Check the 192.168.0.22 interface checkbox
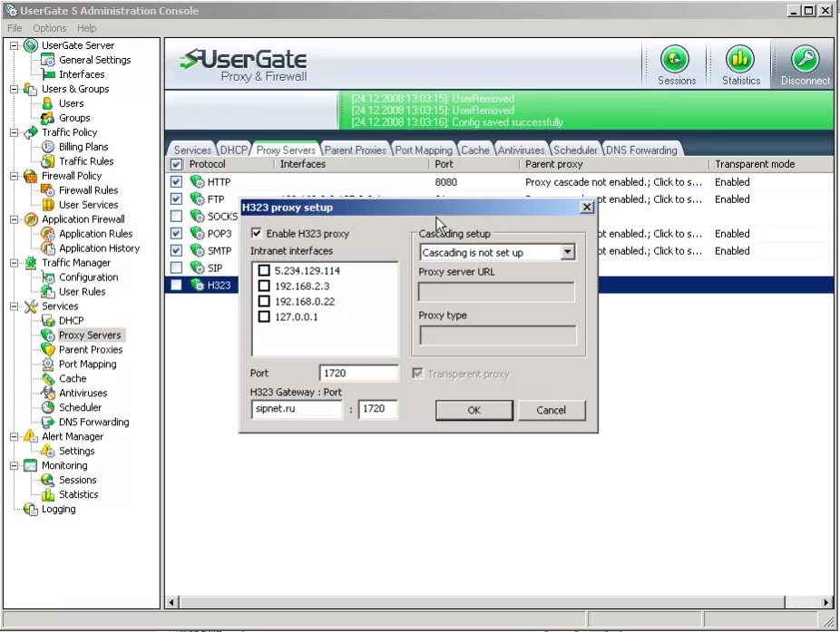 tap(264, 302)
